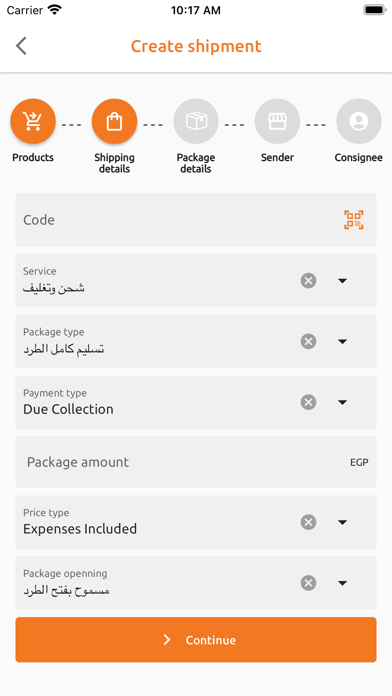
Task: Expand the Service dropdown arrow
Action: point(342,281)
